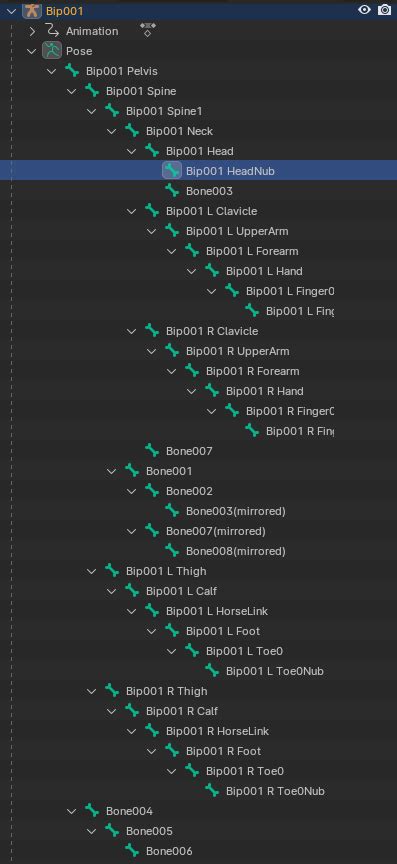397x864 pixels.
Task: Click bone icon of Bip001 L Finger0
Action: (232, 290)
